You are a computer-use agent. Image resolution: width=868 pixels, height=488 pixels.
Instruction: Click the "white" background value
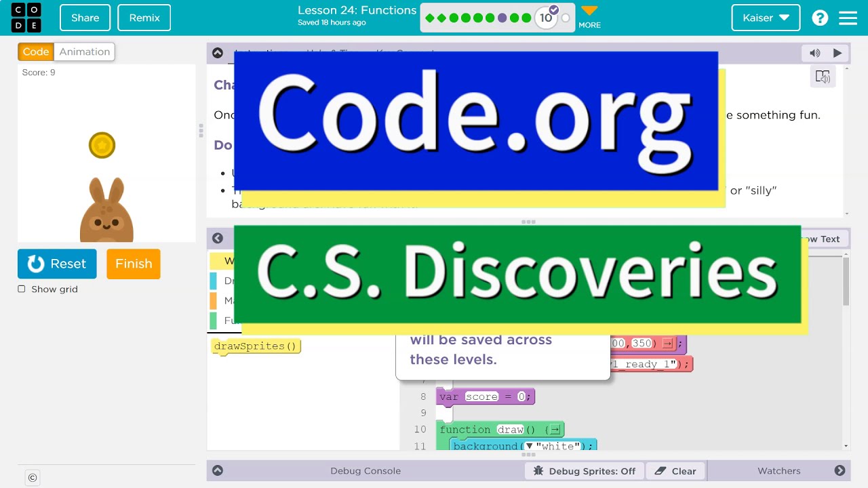559,446
